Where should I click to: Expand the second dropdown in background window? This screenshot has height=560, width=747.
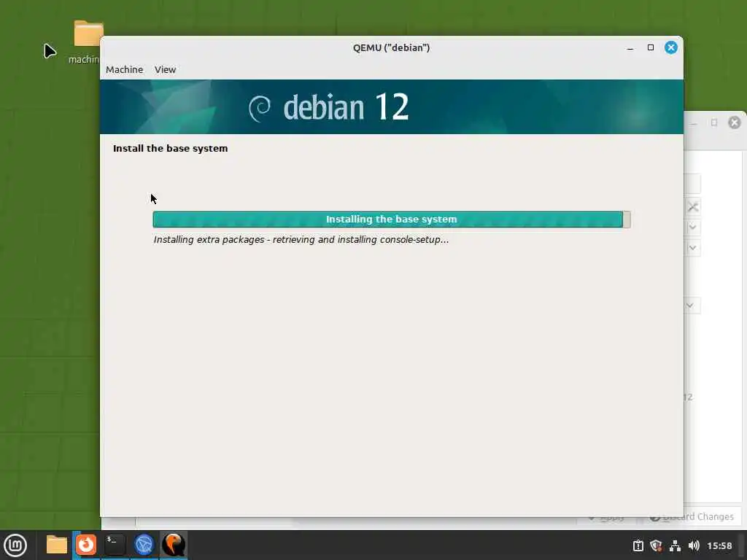[693, 248]
